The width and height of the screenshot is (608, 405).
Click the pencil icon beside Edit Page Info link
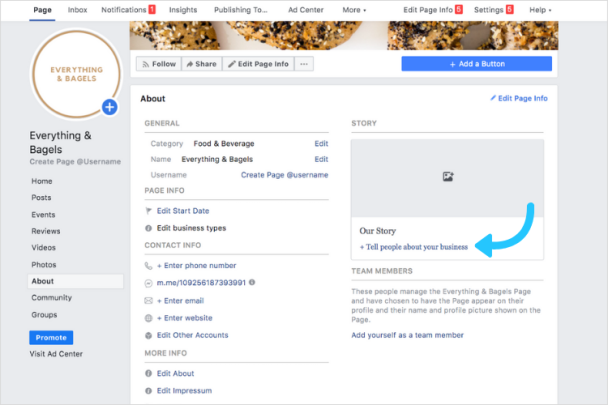493,99
